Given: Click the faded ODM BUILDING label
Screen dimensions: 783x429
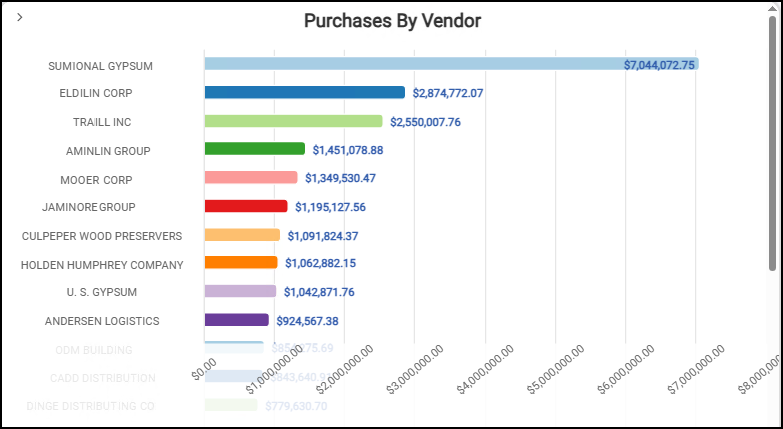Looking at the screenshot, I should (94, 350).
